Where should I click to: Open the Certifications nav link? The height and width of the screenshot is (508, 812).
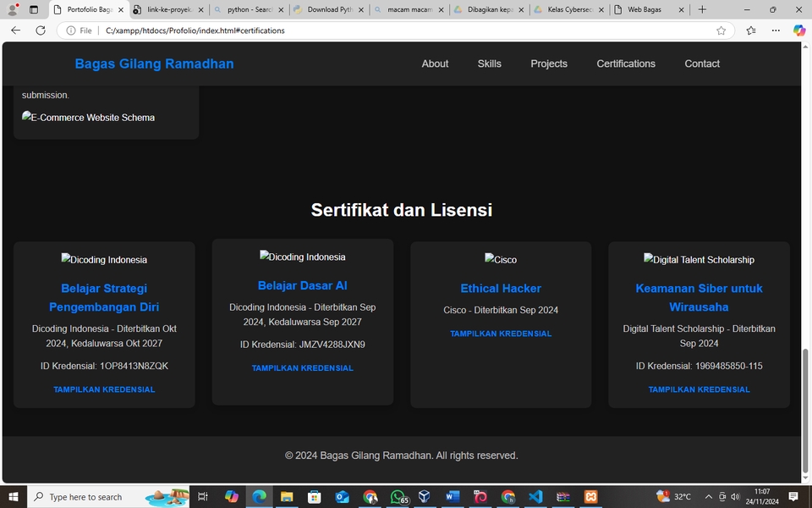click(x=626, y=63)
